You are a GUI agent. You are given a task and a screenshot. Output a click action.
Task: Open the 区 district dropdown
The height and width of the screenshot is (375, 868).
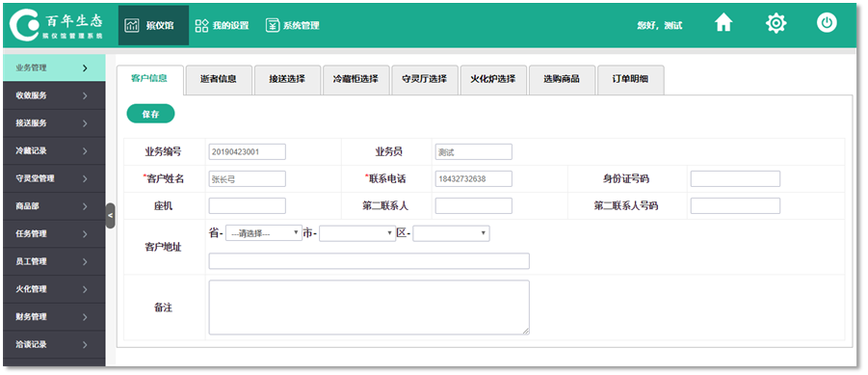[x=451, y=233]
